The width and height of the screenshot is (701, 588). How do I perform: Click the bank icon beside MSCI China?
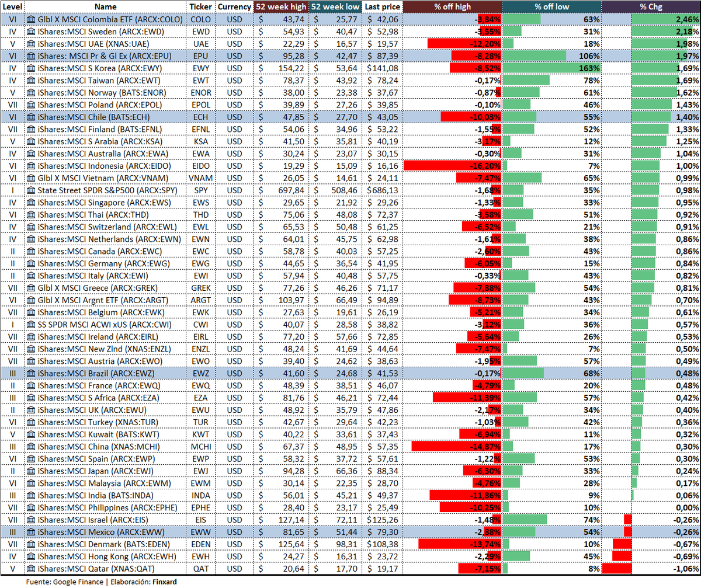click(31, 447)
